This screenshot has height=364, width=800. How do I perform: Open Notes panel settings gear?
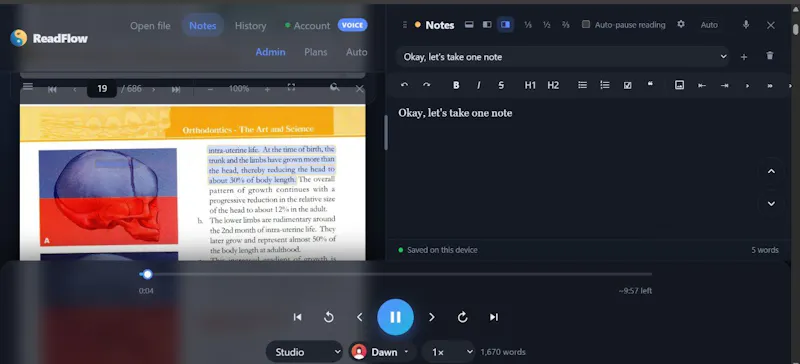pyautogui.click(x=681, y=25)
